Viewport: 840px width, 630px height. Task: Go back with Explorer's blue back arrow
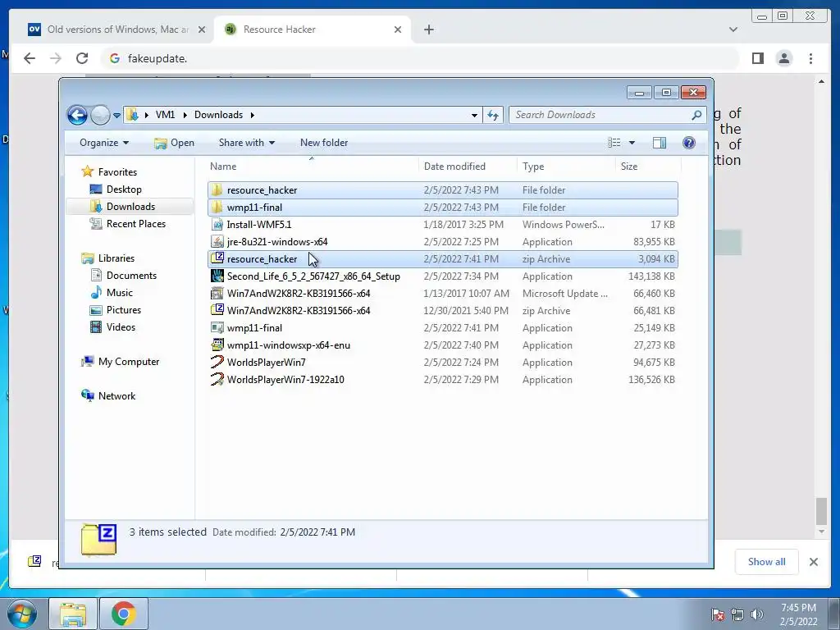pos(77,115)
